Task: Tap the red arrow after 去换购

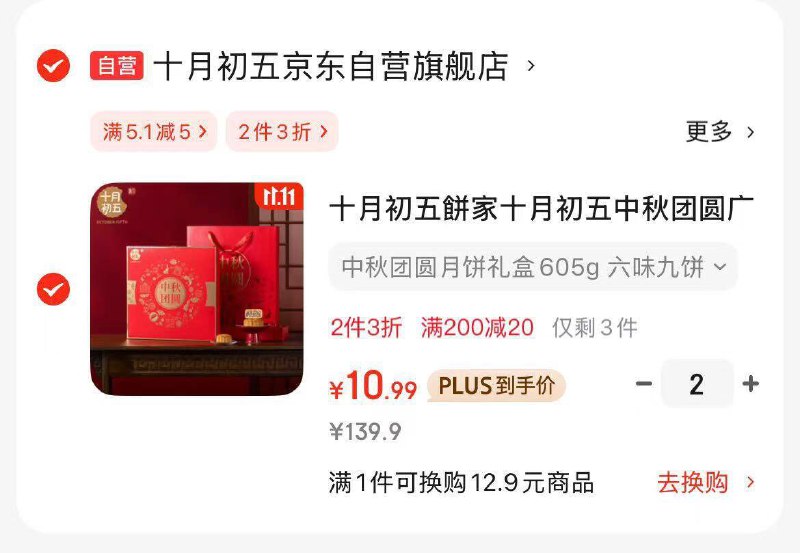Action: (x=751, y=482)
